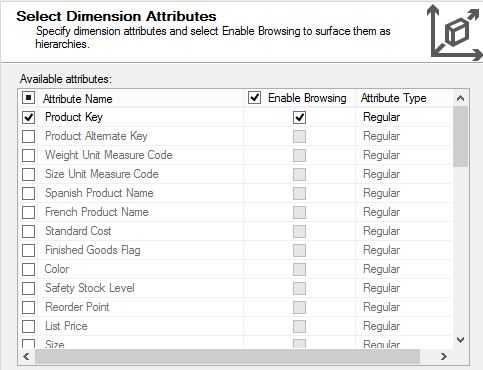483x370 pixels.
Task: Check the Product Alternate Key attribute
Action: click(x=28, y=136)
